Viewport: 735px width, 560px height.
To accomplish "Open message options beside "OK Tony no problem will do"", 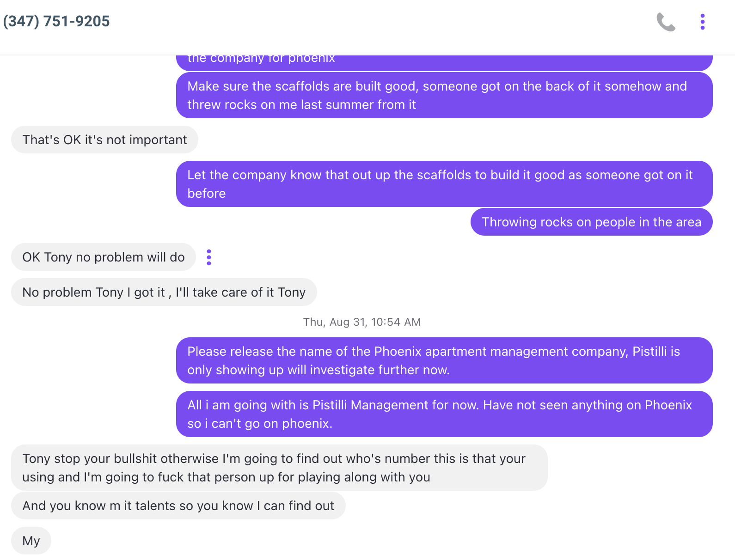I will [x=209, y=257].
